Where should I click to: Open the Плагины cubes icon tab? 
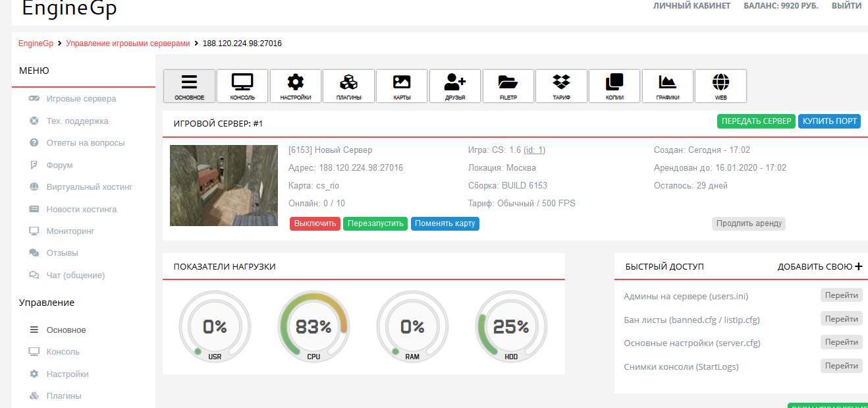[348, 86]
